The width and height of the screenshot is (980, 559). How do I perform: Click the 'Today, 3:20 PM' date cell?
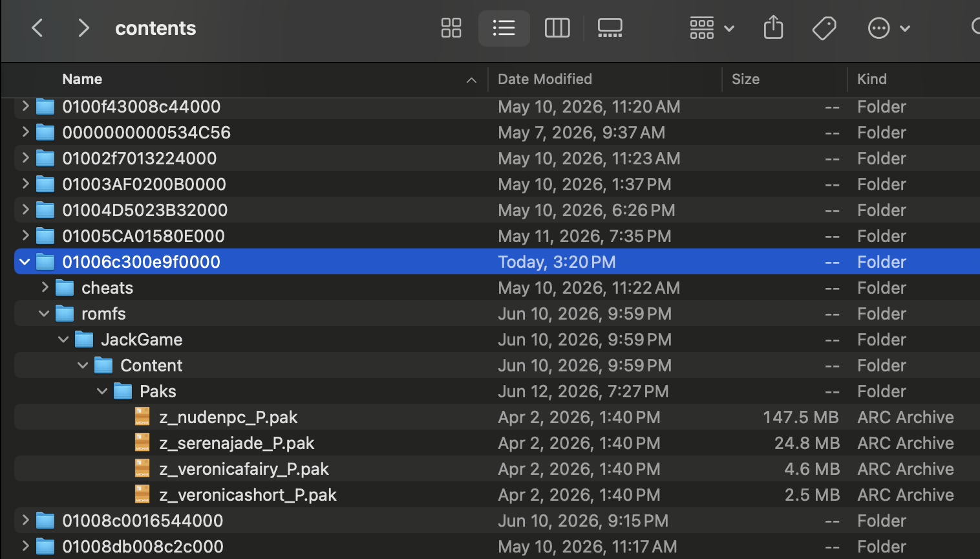click(x=557, y=262)
